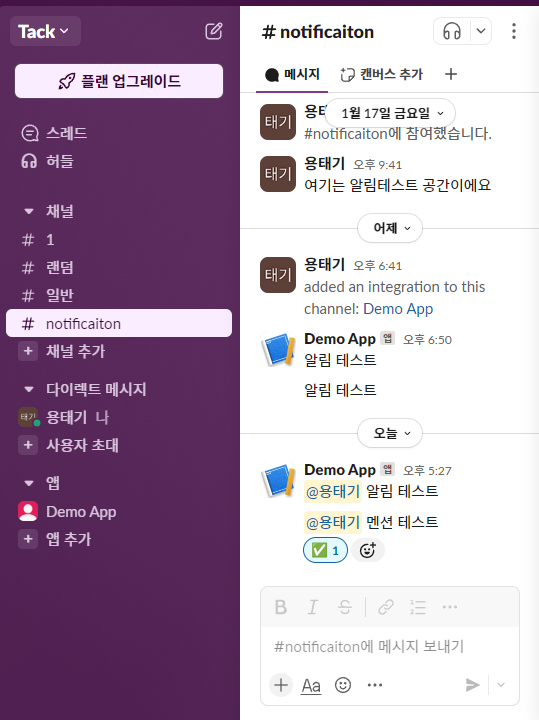Collapse the 채널 section

(x=29, y=211)
